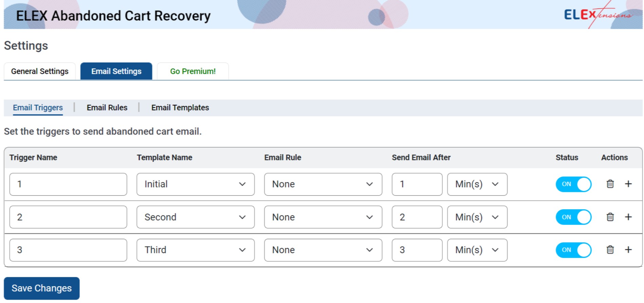
Task: Edit Send Email After value for trigger 2
Action: pyautogui.click(x=417, y=217)
